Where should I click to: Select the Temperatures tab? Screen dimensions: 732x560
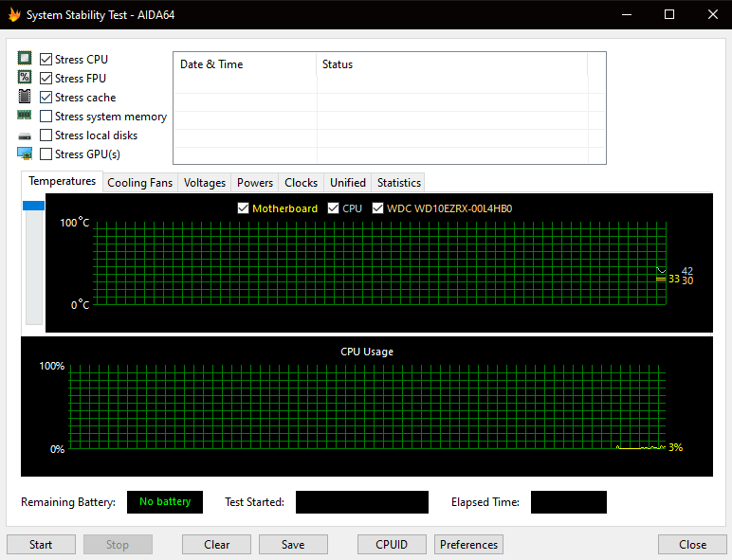pos(62,181)
